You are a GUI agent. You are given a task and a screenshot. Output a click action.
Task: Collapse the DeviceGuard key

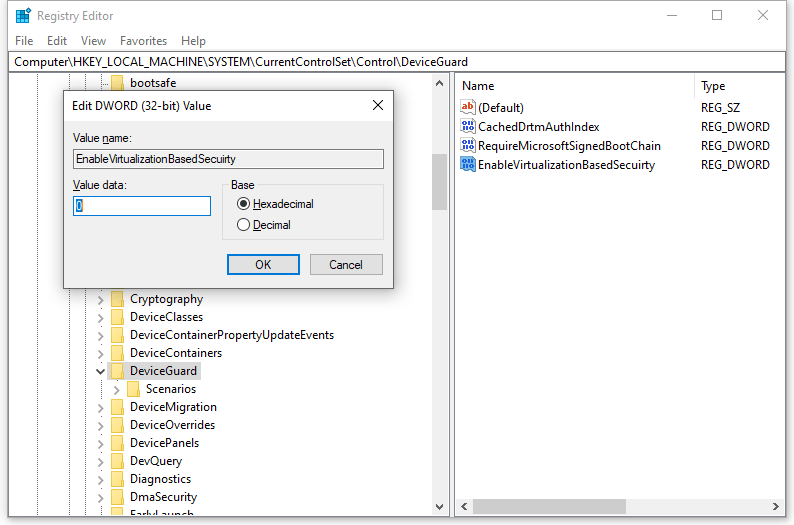tap(100, 372)
